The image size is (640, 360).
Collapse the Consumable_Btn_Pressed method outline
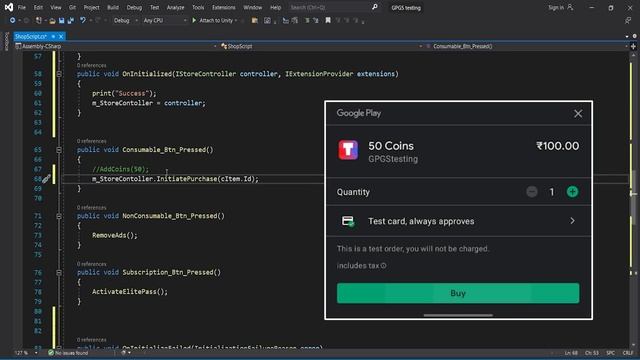click(59, 150)
